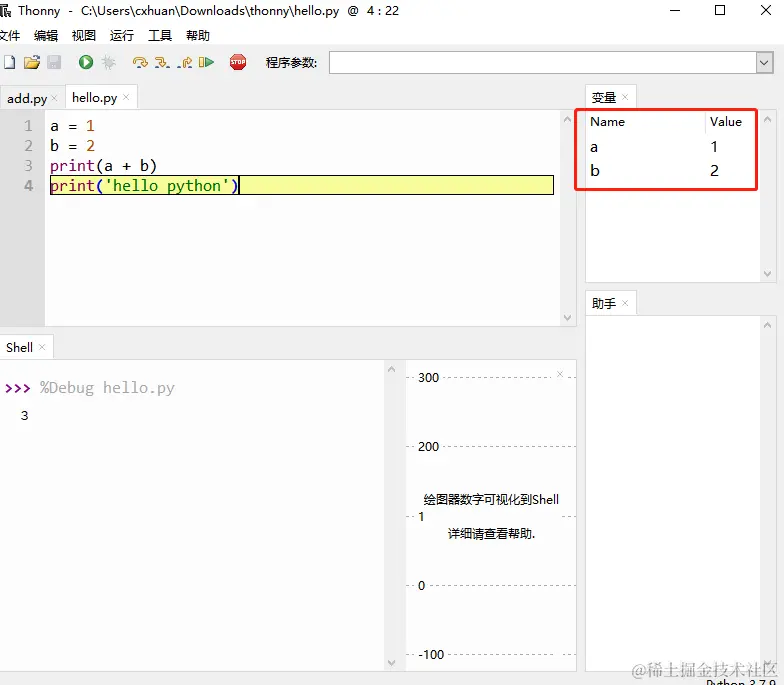The height and width of the screenshot is (685, 784).
Task: Click the output value 3 in Shell
Action: tap(24, 416)
